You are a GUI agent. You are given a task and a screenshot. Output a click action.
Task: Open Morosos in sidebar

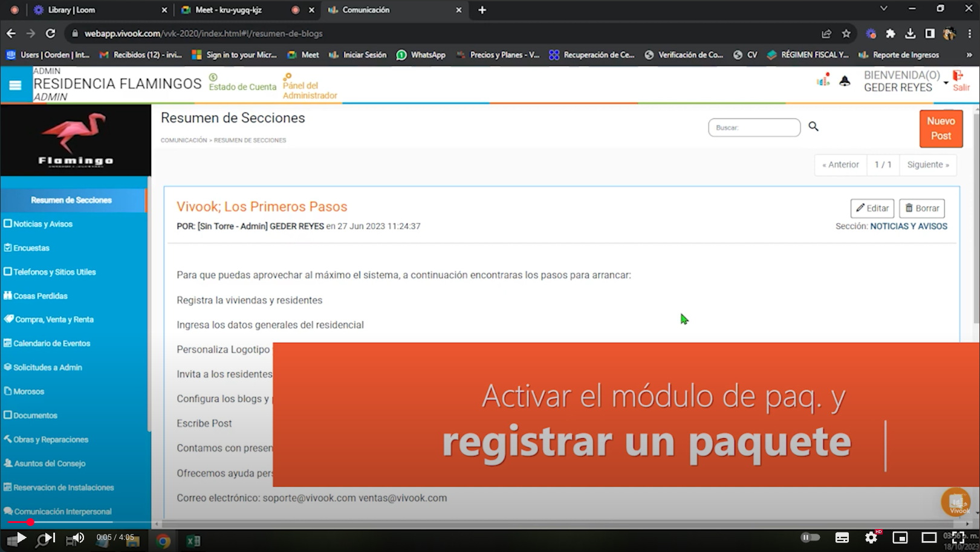pos(28,391)
